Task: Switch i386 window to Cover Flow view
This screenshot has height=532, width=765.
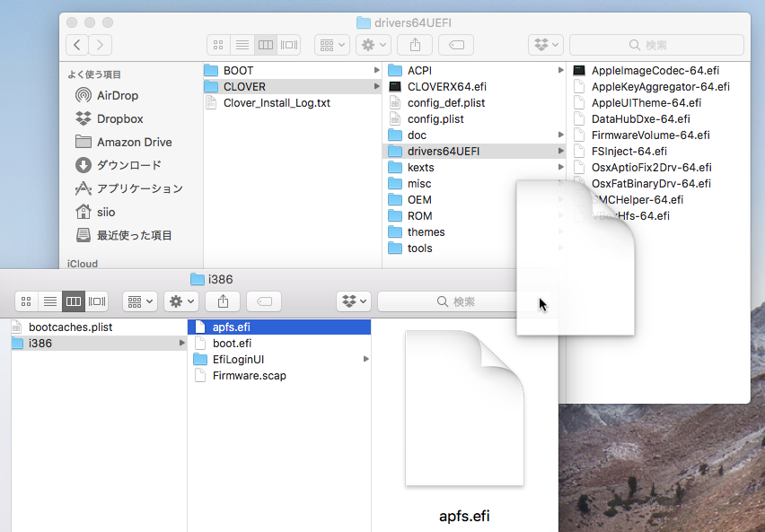Action: tap(97, 301)
